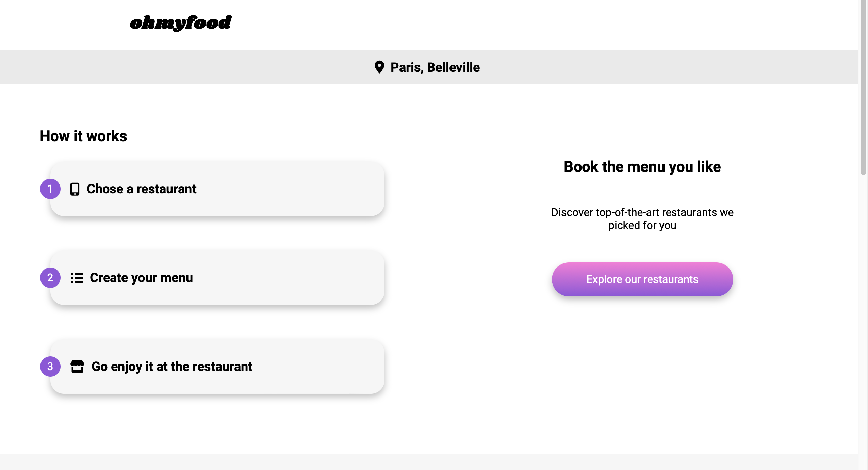Click the location pin icon
Viewport: 868px width, 470px height.
[x=379, y=67]
